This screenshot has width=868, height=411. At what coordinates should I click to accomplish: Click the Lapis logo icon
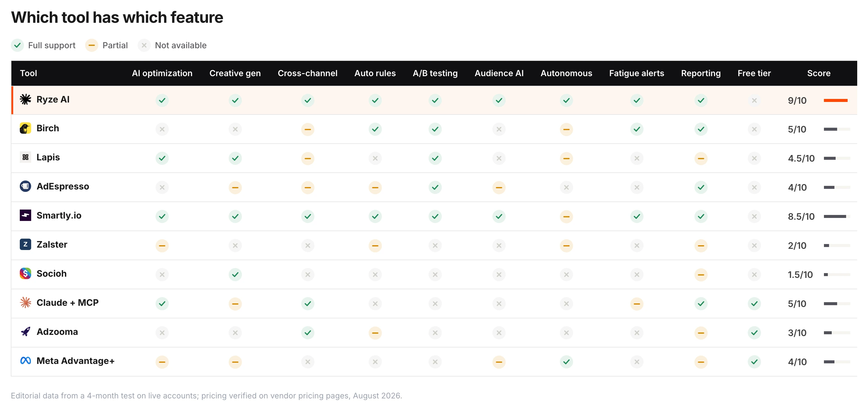(x=25, y=157)
